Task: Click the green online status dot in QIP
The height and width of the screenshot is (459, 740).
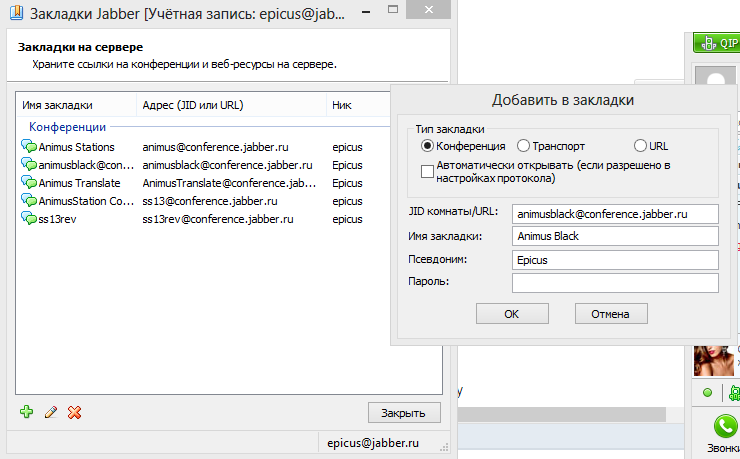Action: tap(707, 392)
